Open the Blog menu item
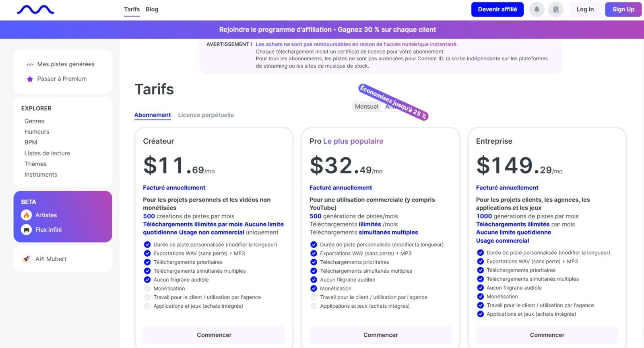The height and width of the screenshot is (348, 644). 152,9
